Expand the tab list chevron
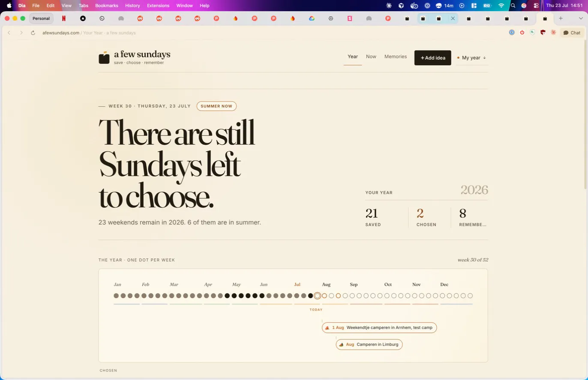 [x=581, y=18]
